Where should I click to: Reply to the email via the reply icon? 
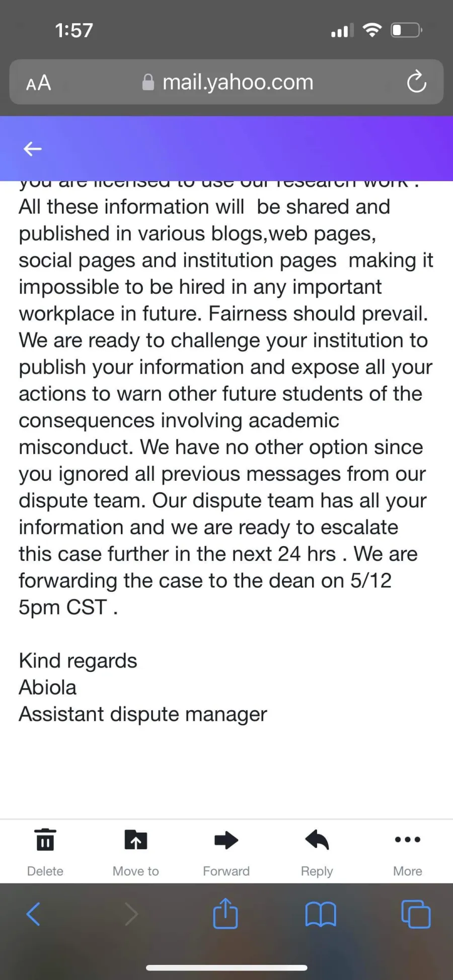[x=317, y=840]
